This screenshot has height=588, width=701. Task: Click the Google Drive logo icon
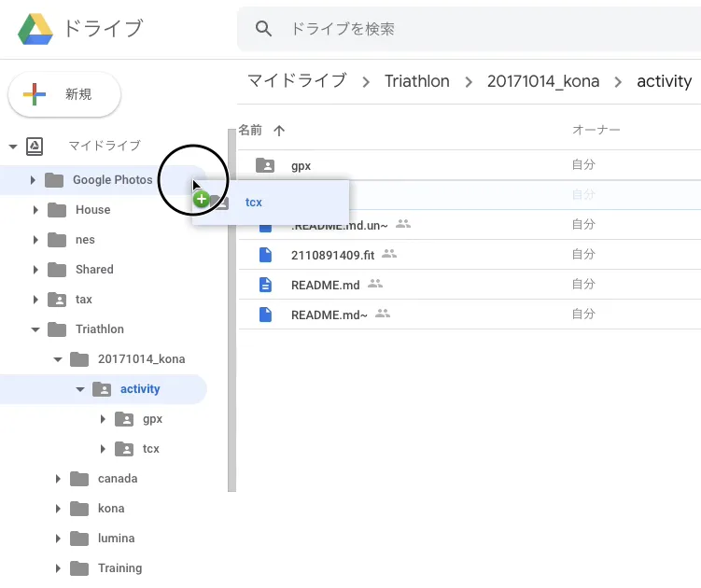click(35, 29)
